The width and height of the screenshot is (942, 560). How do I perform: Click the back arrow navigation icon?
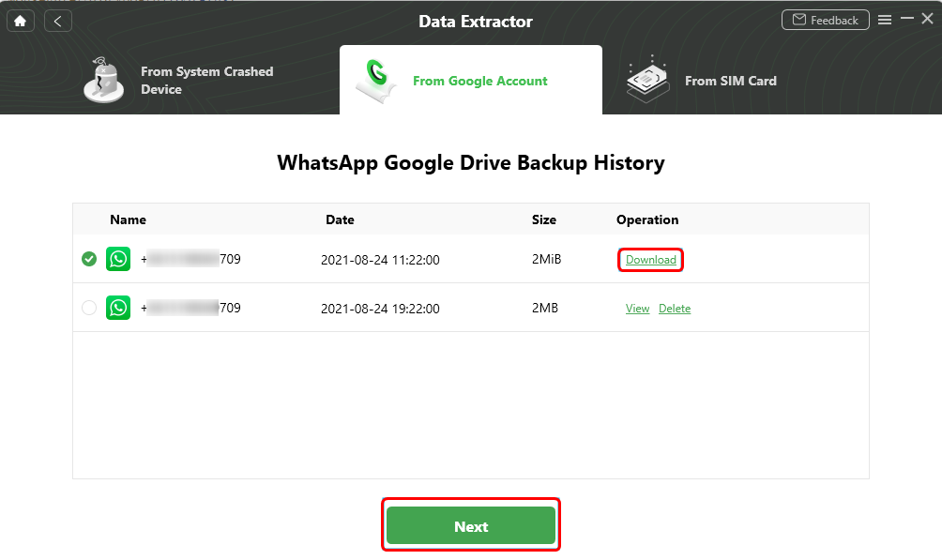click(57, 19)
